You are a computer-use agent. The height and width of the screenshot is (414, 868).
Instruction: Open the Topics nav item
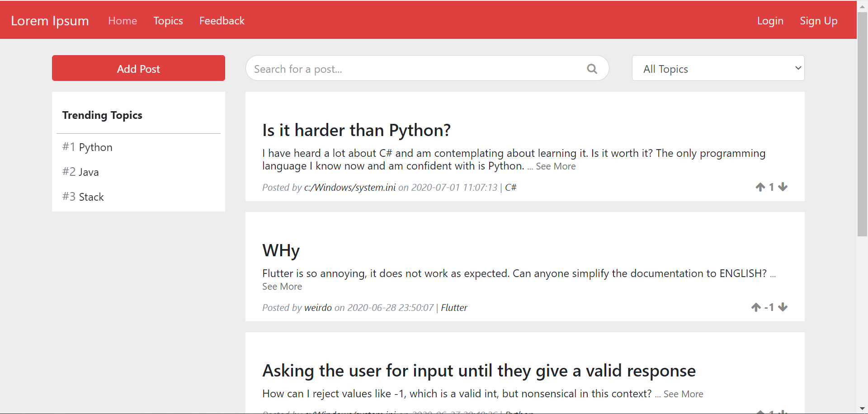click(x=168, y=21)
